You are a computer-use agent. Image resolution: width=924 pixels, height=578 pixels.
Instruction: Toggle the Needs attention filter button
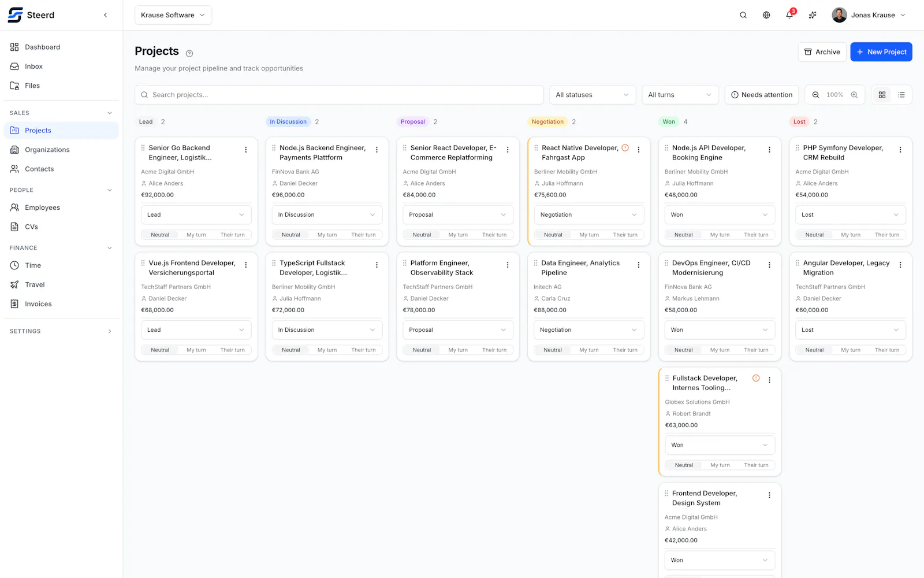(x=762, y=95)
